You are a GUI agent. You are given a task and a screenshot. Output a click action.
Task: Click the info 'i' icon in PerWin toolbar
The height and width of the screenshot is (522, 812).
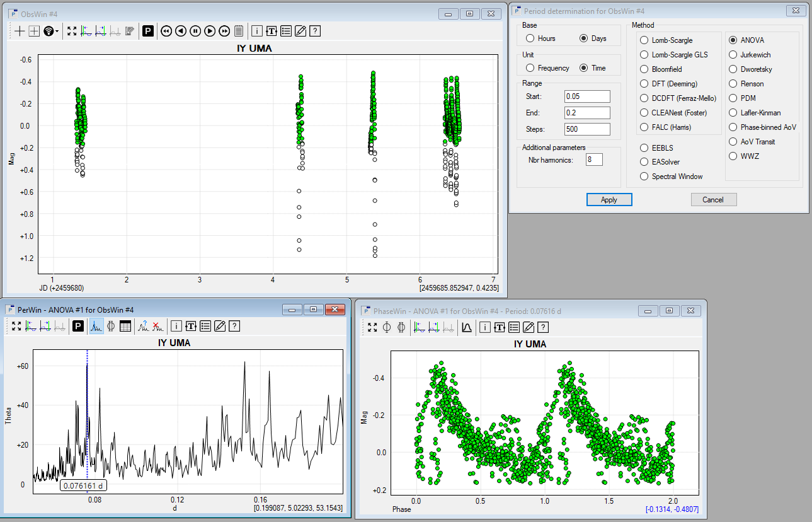pos(176,326)
